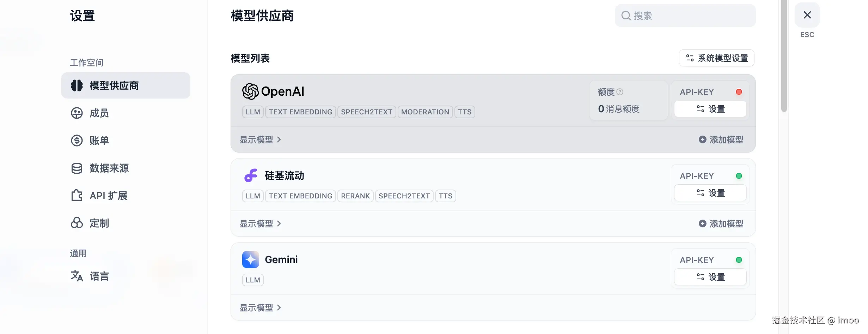
Task: Click the vertical scrollbar thumb
Action: click(784, 56)
